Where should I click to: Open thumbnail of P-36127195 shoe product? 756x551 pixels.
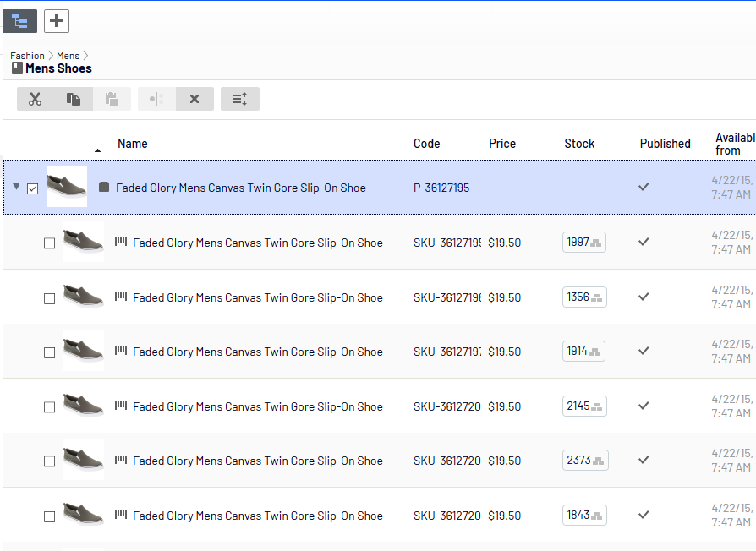pos(67,187)
